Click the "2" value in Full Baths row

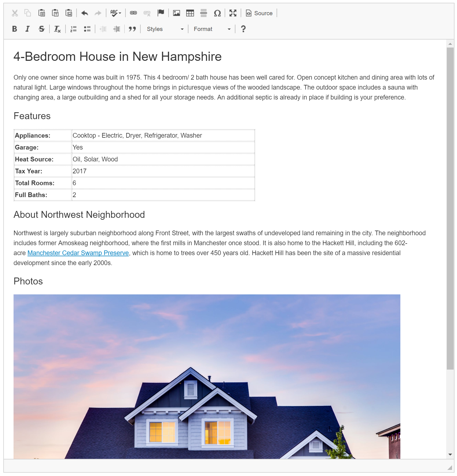pos(74,195)
